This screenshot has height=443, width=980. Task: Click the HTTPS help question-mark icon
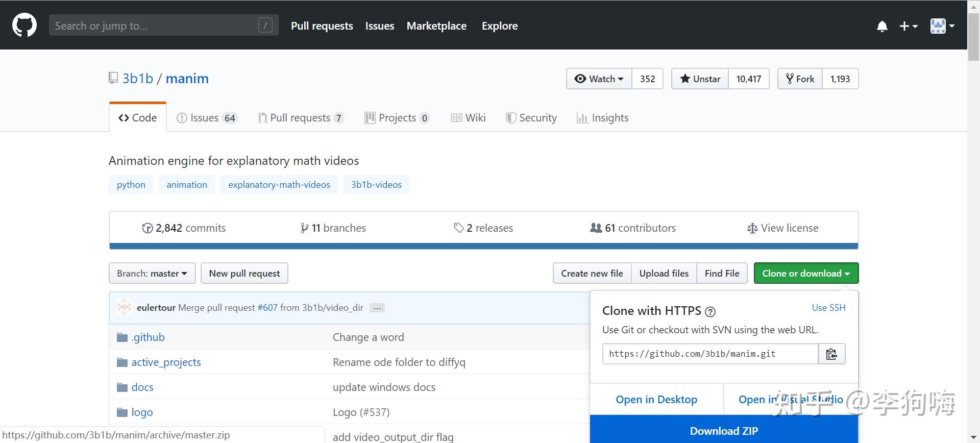[x=710, y=312]
